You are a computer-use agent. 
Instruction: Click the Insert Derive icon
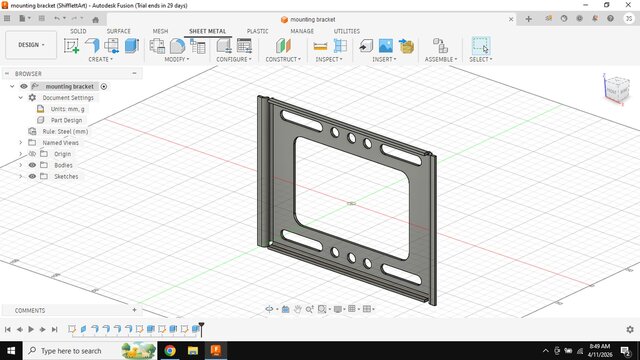(x=366, y=46)
